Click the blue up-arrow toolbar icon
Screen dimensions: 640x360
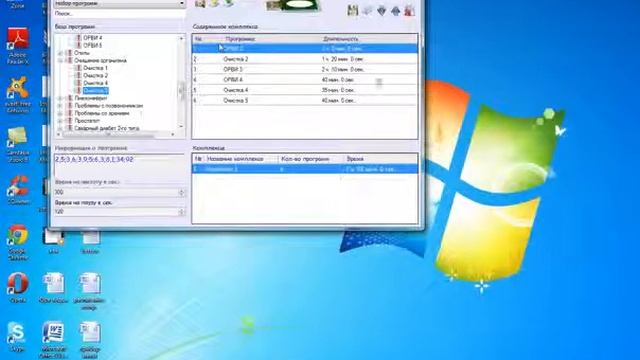coord(395,10)
